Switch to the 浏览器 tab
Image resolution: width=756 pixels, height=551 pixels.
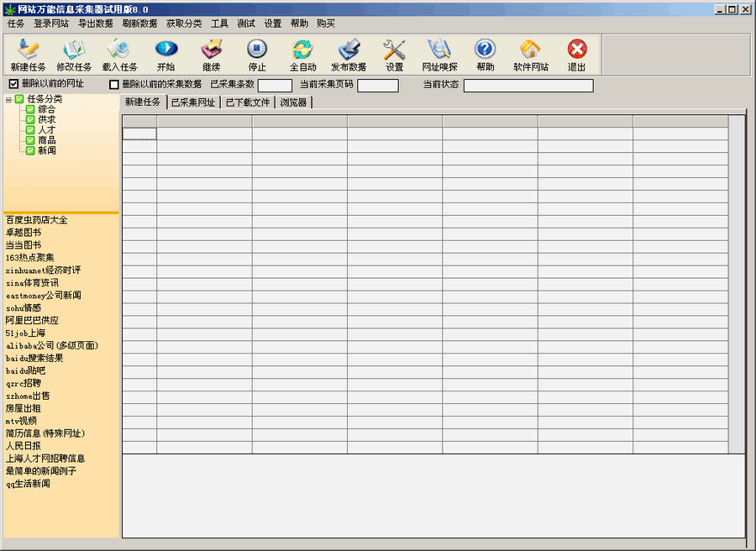pyautogui.click(x=293, y=102)
